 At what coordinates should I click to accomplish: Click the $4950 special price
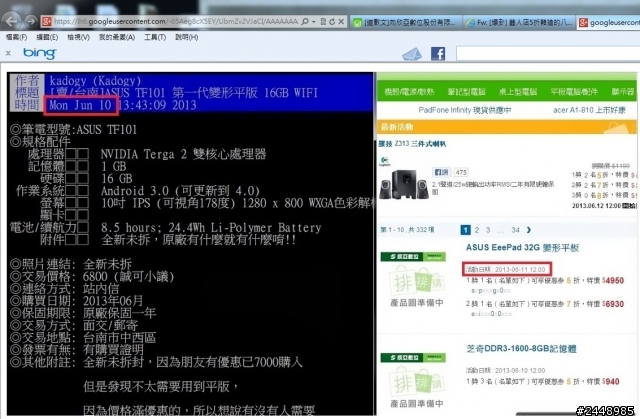click(x=613, y=281)
